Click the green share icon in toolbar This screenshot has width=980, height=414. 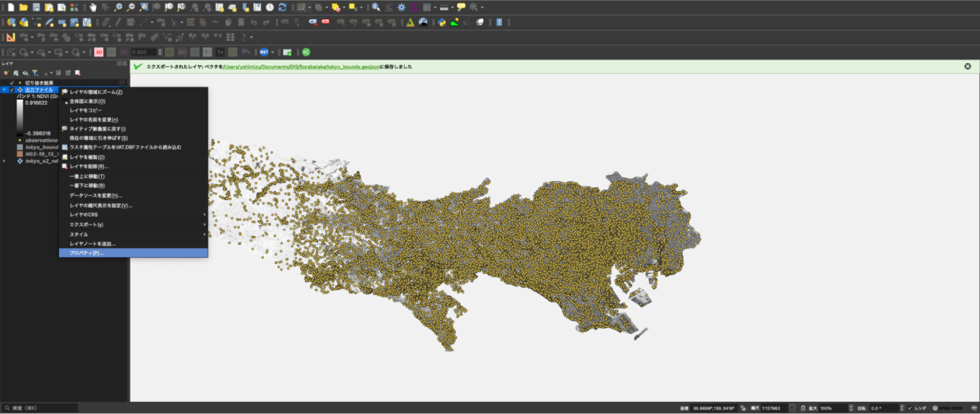pos(306,52)
